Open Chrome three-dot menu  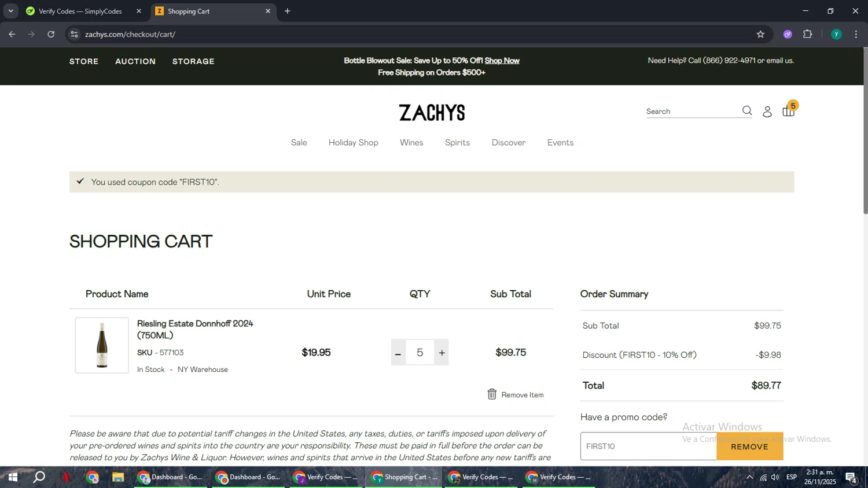click(856, 35)
